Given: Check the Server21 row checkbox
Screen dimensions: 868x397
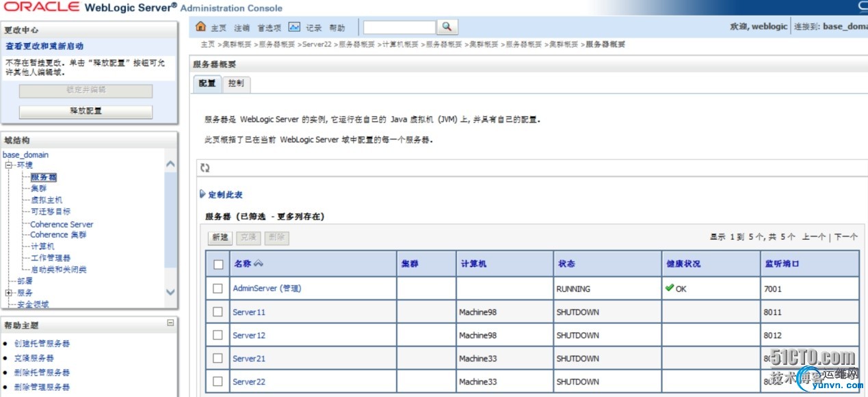Looking at the screenshot, I should (218, 358).
